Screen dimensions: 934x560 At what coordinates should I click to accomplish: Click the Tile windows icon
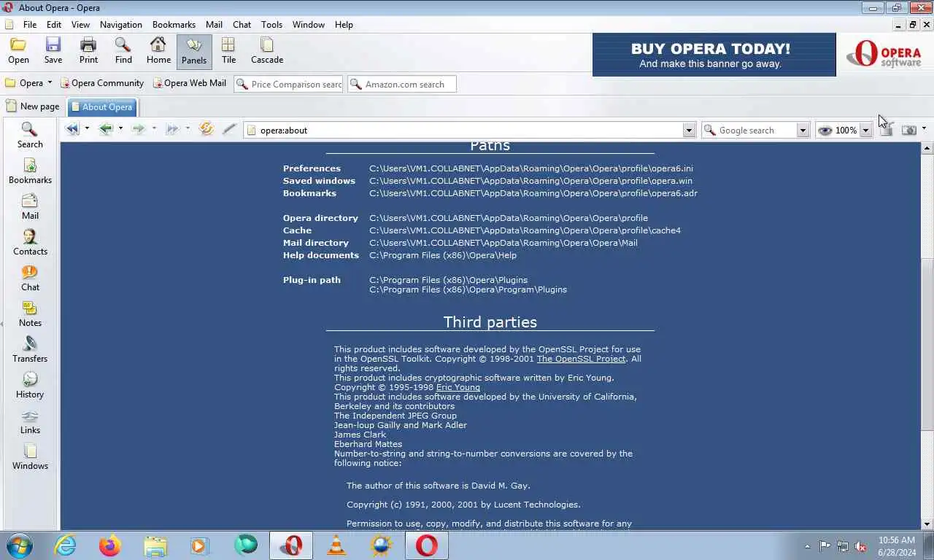(228, 51)
